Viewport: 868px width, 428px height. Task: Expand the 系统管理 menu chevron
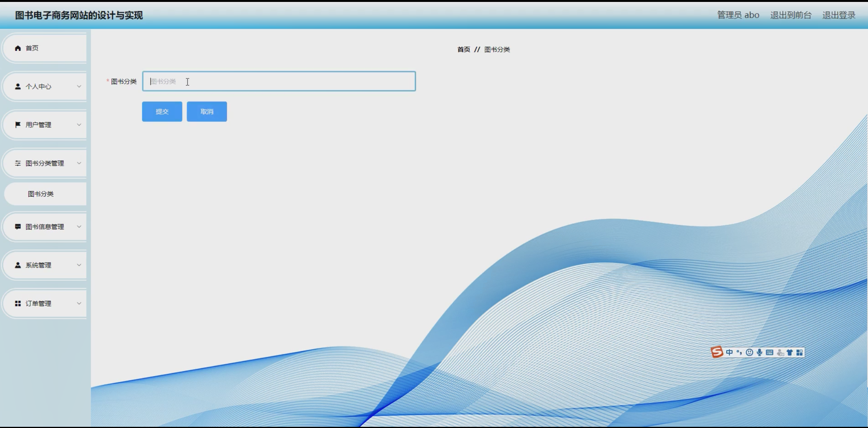(x=79, y=265)
